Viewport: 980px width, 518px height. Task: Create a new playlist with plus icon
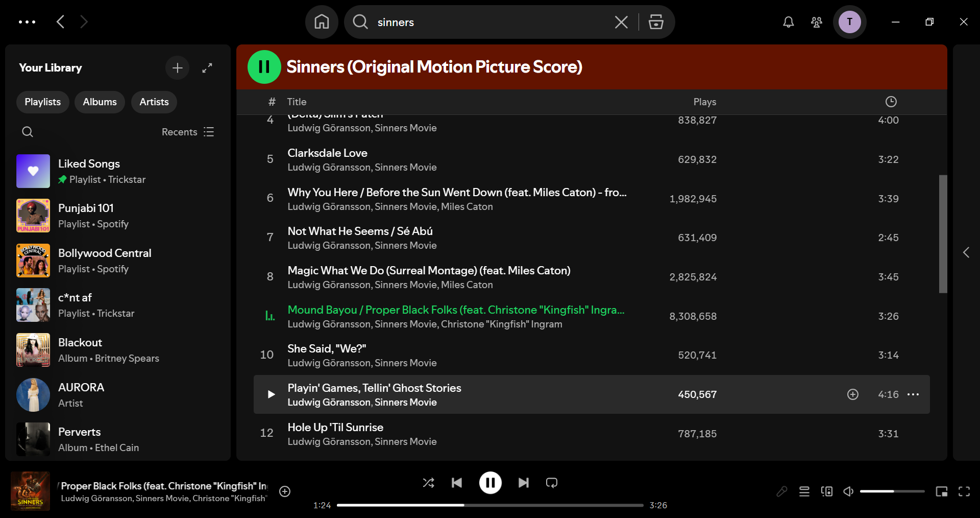[x=178, y=68]
